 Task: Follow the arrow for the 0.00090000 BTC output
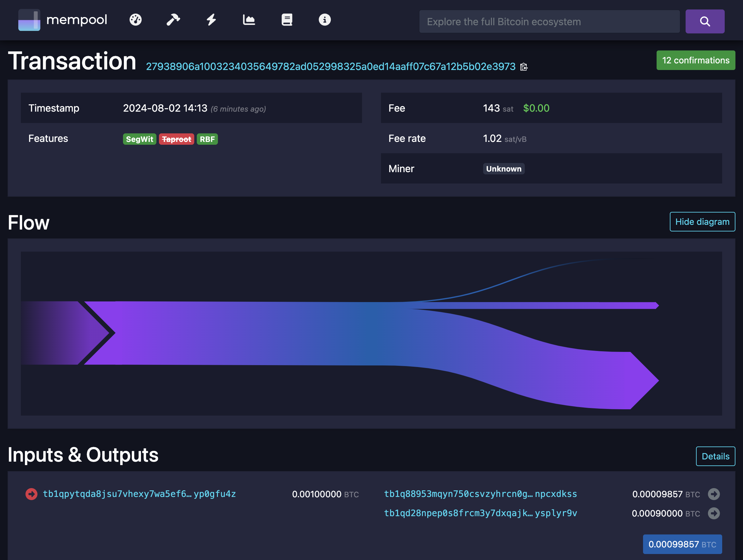coord(713,513)
